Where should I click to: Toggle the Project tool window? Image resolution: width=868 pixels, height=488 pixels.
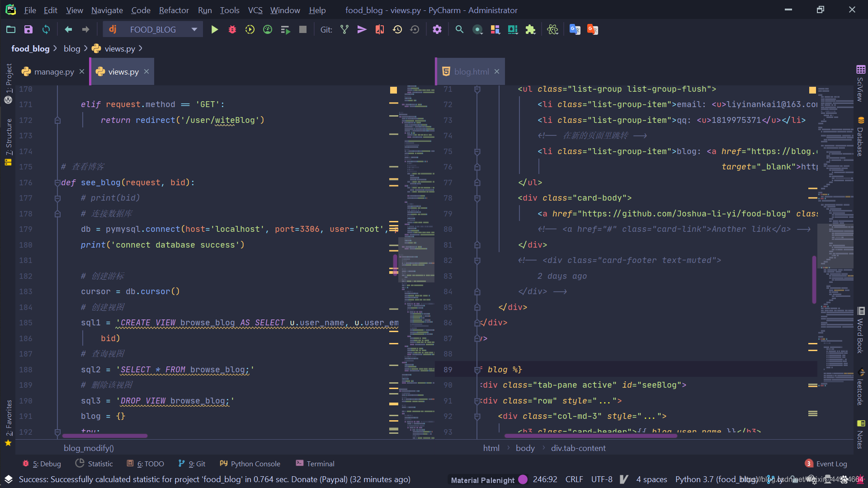coord(9,78)
